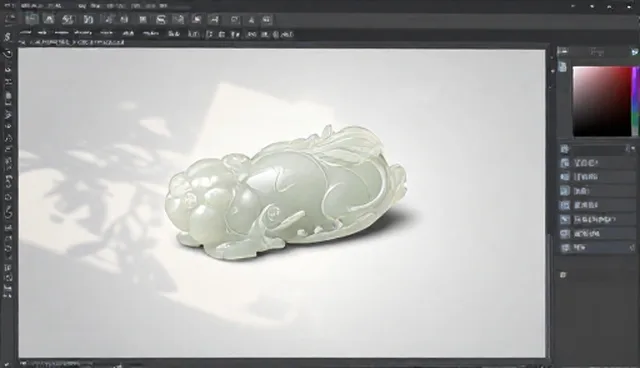The width and height of the screenshot is (640, 368).
Task: Select the first row beneath the right-side list header
Action: tap(597, 163)
